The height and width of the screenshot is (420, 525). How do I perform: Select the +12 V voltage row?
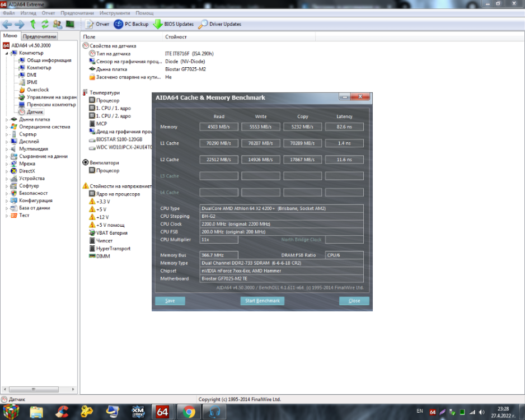click(102, 217)
